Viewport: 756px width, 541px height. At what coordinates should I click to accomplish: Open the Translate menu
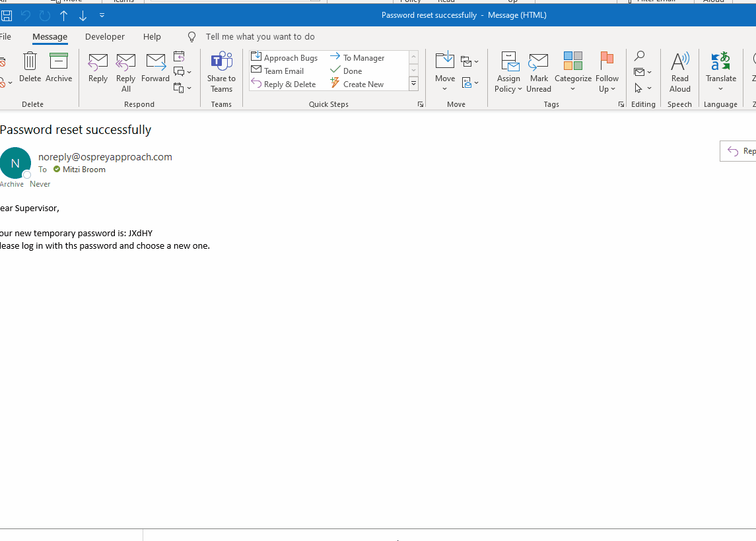pos(721,73)
